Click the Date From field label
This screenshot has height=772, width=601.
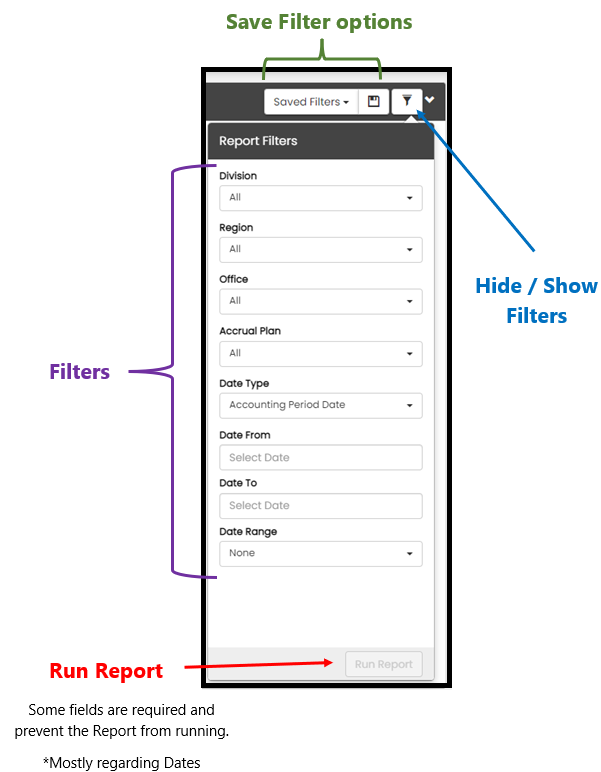(x=245, y=435)
